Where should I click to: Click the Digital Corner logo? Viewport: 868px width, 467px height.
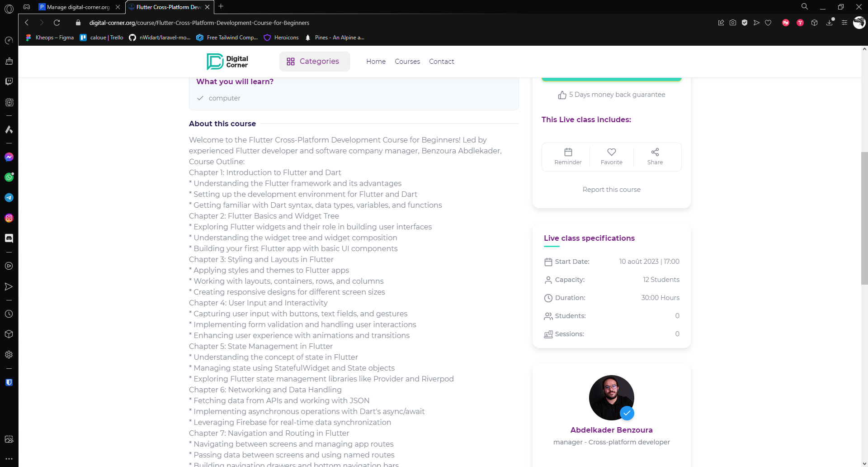(x=227, y=62)
